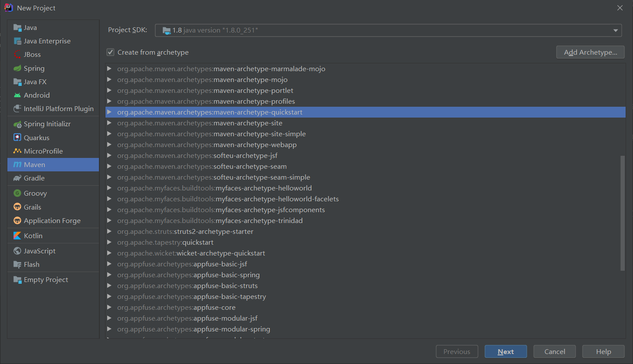The height and width of the screenshot is (364, 633).
Task: Click the Java project type icon
Action: (x=17, y=28)
